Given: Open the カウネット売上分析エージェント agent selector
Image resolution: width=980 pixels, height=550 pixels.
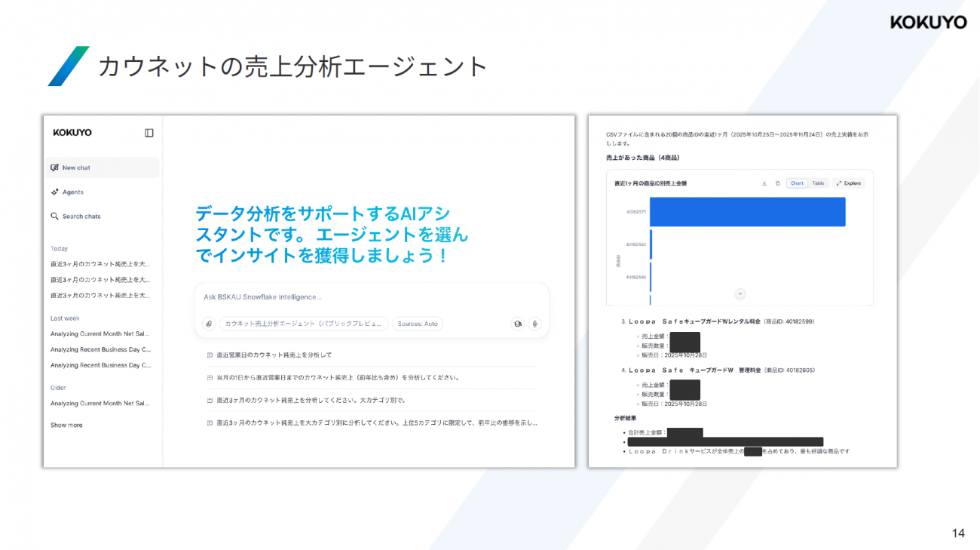Looking at the screenshot, I should 304,324.
